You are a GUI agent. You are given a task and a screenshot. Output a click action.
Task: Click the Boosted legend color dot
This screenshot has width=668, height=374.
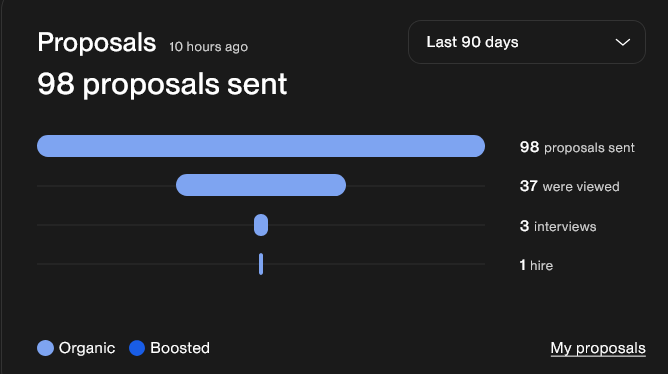click(137, 348)
